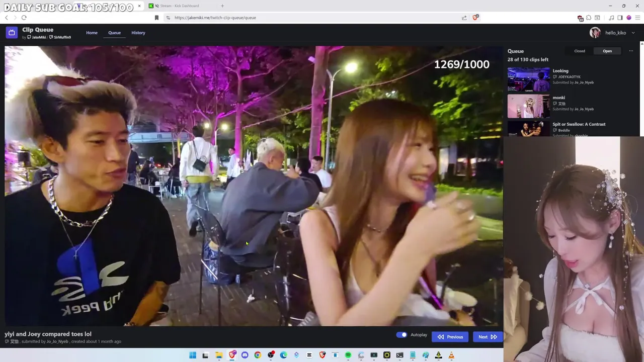This screenshot has width=644, height=362.
Task: Go to the Previous clip
Action: 450,337
